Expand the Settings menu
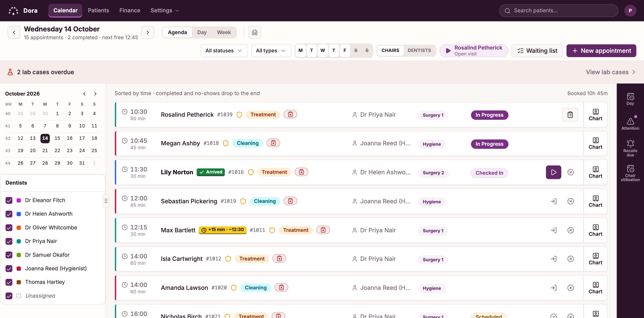Viewport: 644px width, 318px height. [165, 10]
